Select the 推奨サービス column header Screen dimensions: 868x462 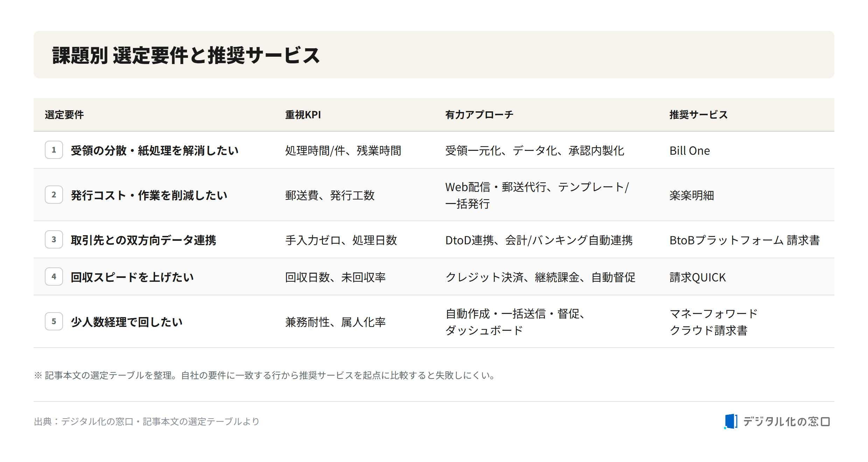click(x=699, y=115)
